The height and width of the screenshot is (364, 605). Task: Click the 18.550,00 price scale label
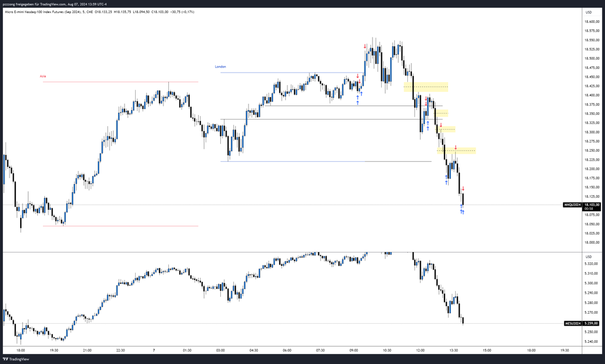(x=592, y=40)
